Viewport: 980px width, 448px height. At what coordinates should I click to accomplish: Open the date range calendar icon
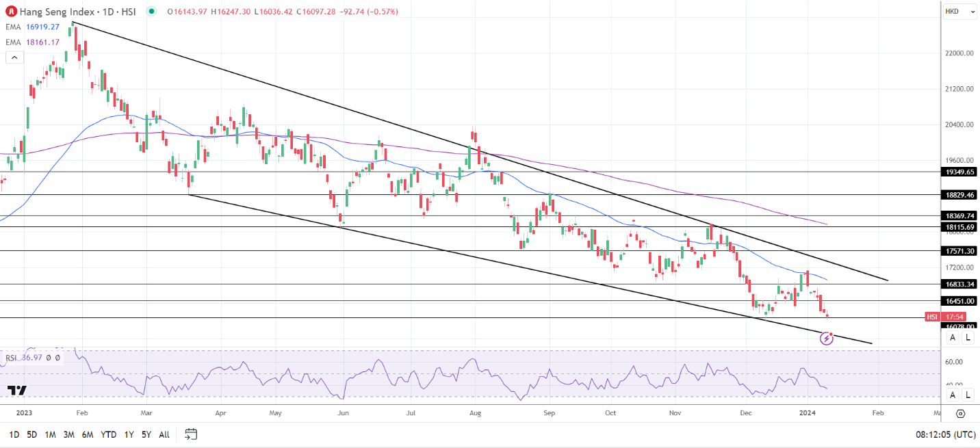[x=191, y=434]
